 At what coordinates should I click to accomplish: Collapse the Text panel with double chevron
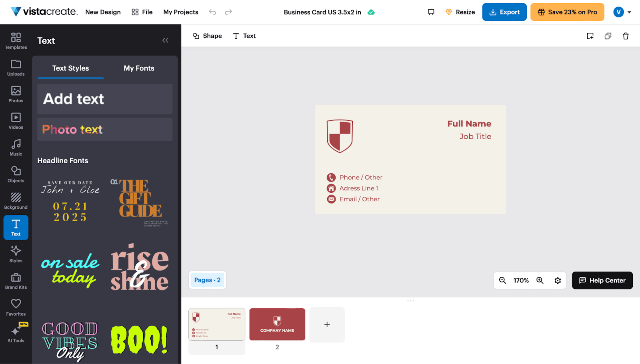(166, 40)
